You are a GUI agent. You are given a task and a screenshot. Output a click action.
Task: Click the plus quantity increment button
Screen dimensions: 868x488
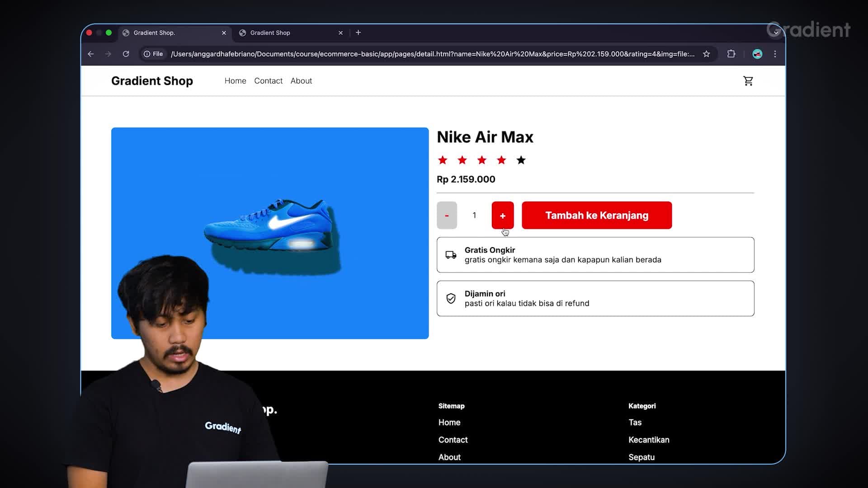coord(503,215)
